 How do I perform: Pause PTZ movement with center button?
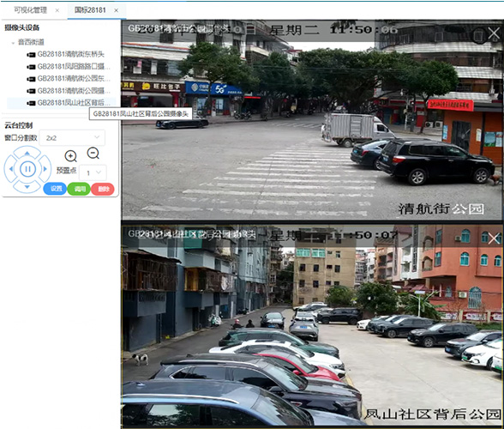tap(27, 169)
